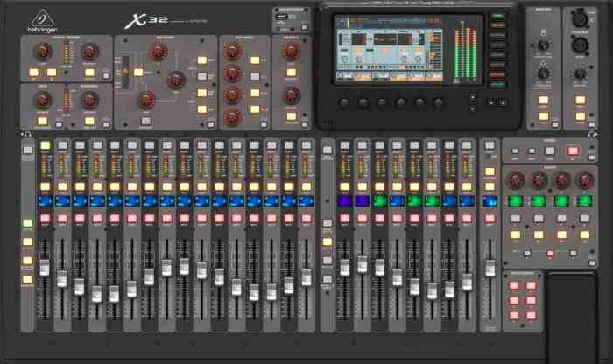Click the Main LR Bus button
The height and width of the screenshot is (364, 613).
292,116
